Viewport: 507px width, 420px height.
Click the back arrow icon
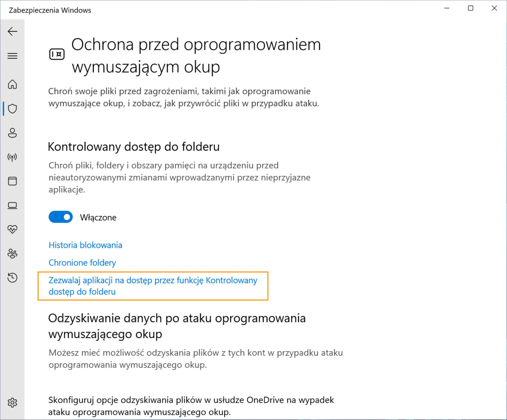pyautogui.click(x=12, y=31)
